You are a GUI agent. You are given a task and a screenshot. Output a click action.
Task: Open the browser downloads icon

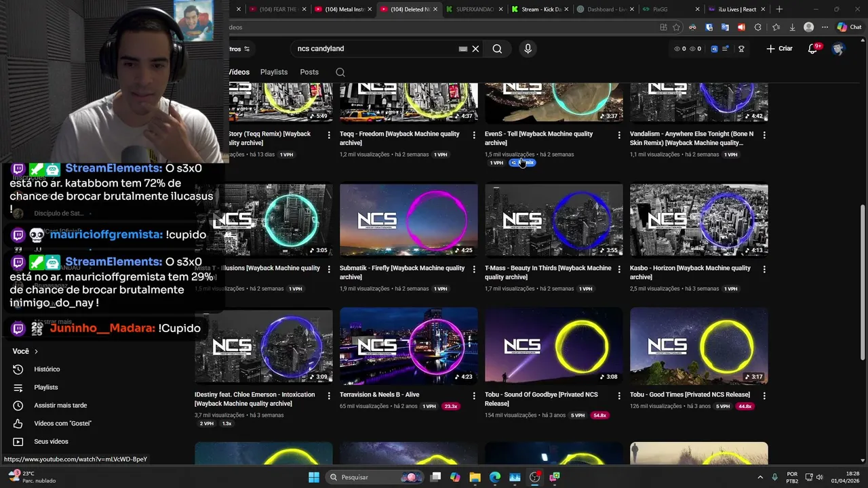point(792,27)
